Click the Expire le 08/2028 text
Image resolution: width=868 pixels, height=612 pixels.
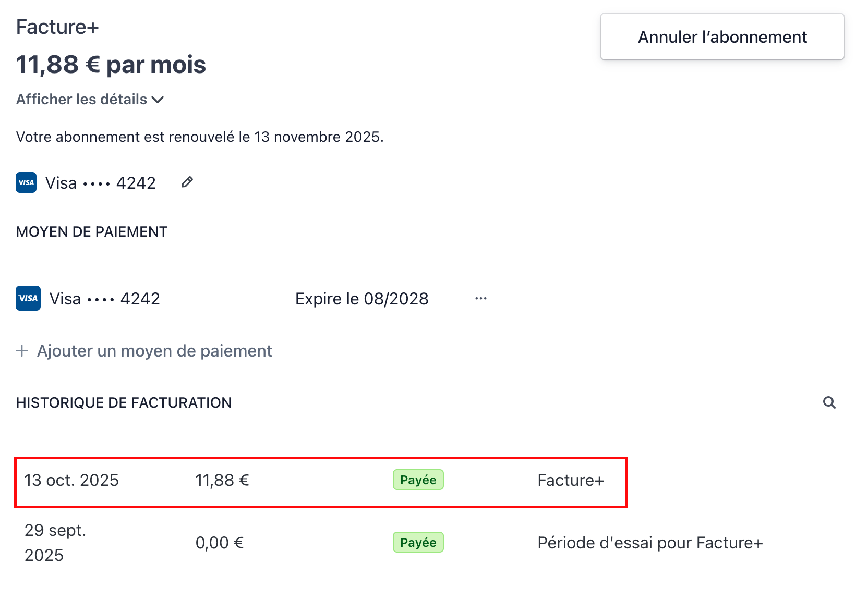click(x=361, y=299)
